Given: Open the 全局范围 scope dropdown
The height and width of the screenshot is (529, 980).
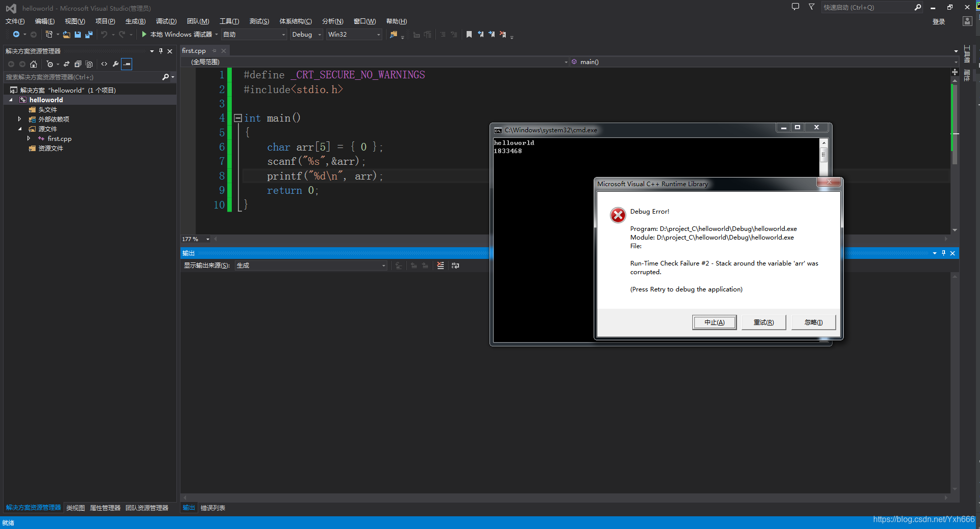Looking at the screenshot, I should (x=376, y=62).
